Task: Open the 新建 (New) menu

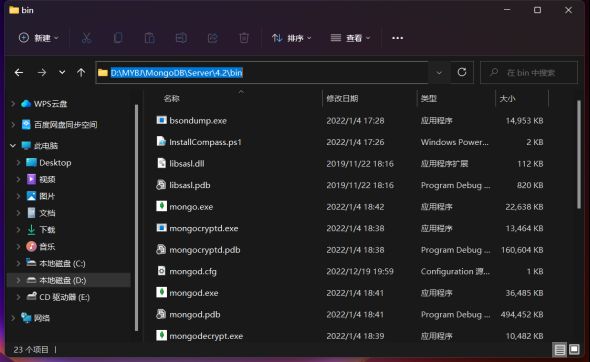Action: [38, 38]
